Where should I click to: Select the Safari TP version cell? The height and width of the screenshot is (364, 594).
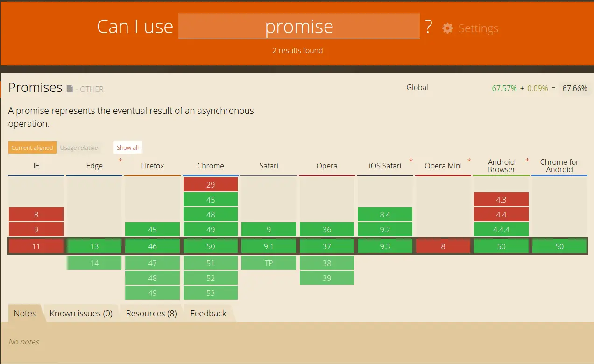[x=269, y=263]
